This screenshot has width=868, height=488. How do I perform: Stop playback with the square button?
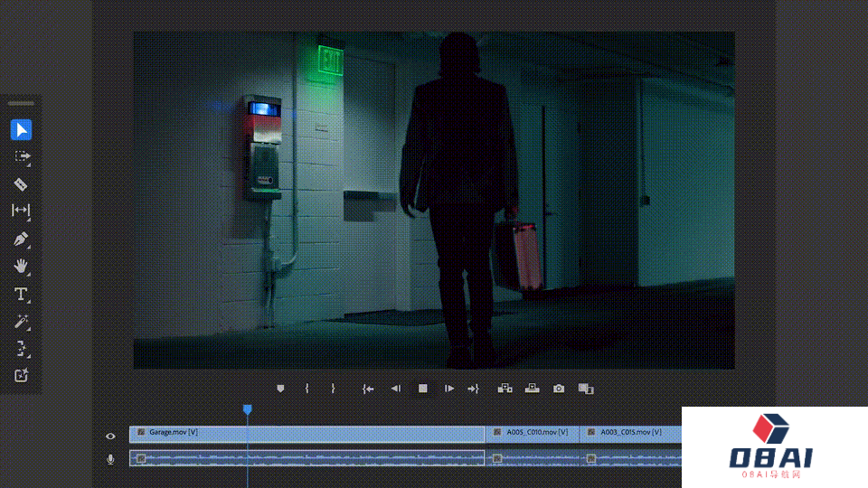pyautogui.click(x=423, y=389)
